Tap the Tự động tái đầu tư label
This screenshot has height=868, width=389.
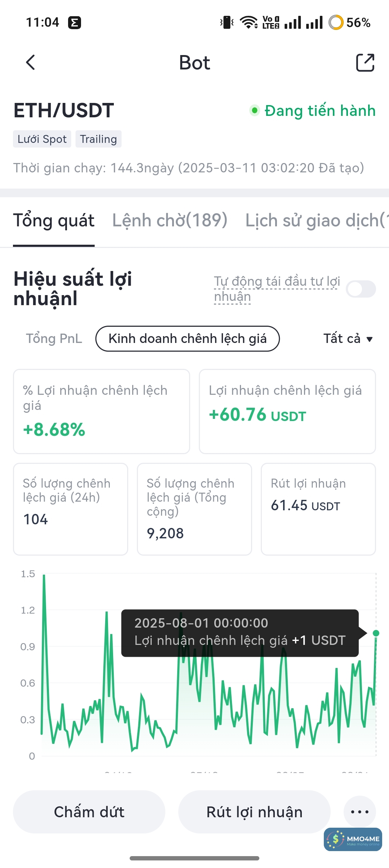point(277,289)
